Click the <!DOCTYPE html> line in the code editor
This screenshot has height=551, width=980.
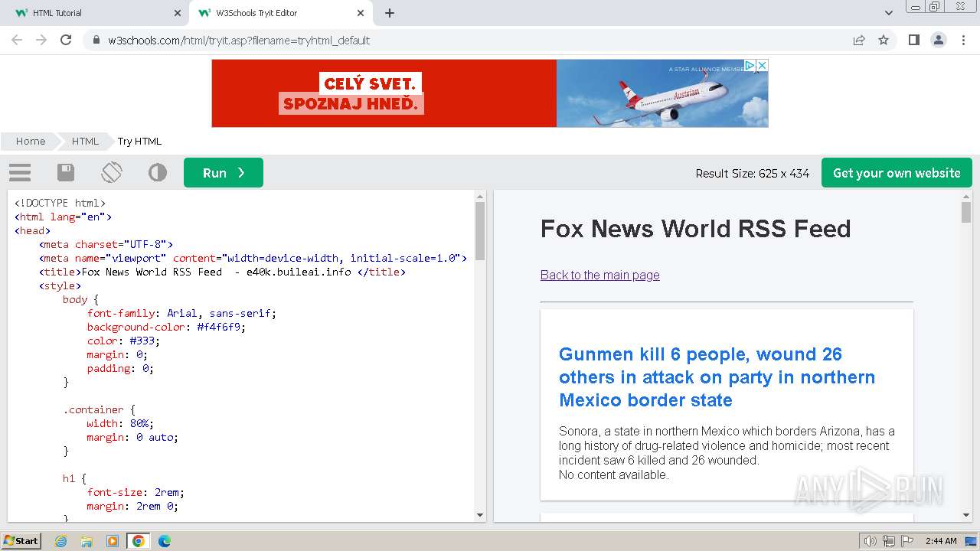click(60, 203)
